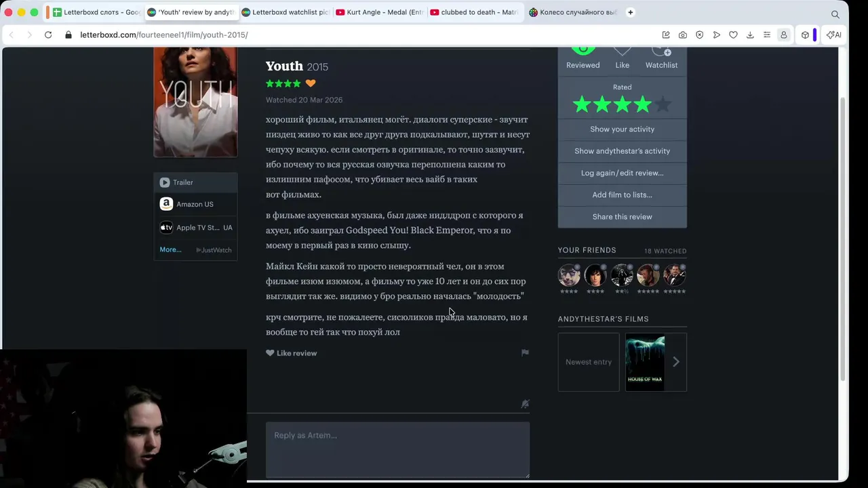Open the AI assistant button
Image resolution: width=868 pixels, height=488 pixels.
pyautogui.click(x=834, y=35)
